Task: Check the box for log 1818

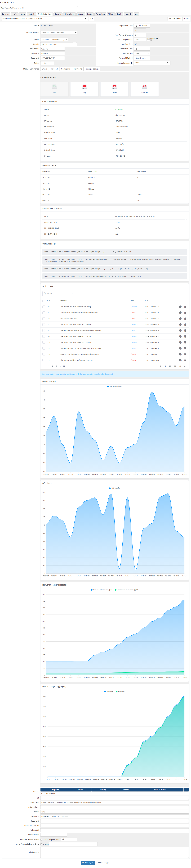Action: 44,307
